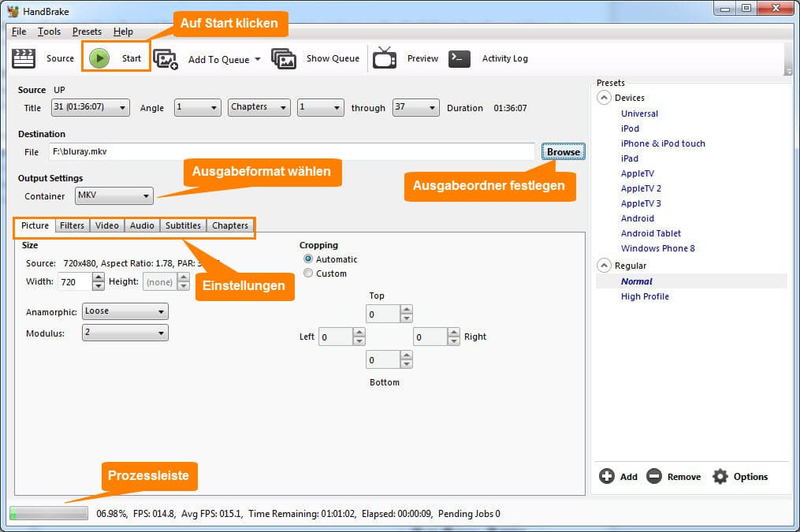The width and height of the screenshot is (800, 532).
Task: Increase the Right crop value
Action: pyautogui.click(x=453, y=332)
